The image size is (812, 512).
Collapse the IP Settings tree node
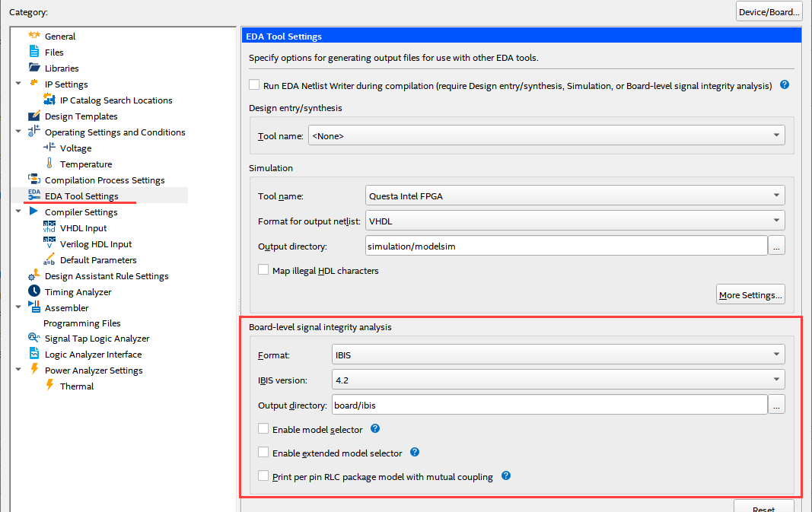18,84
